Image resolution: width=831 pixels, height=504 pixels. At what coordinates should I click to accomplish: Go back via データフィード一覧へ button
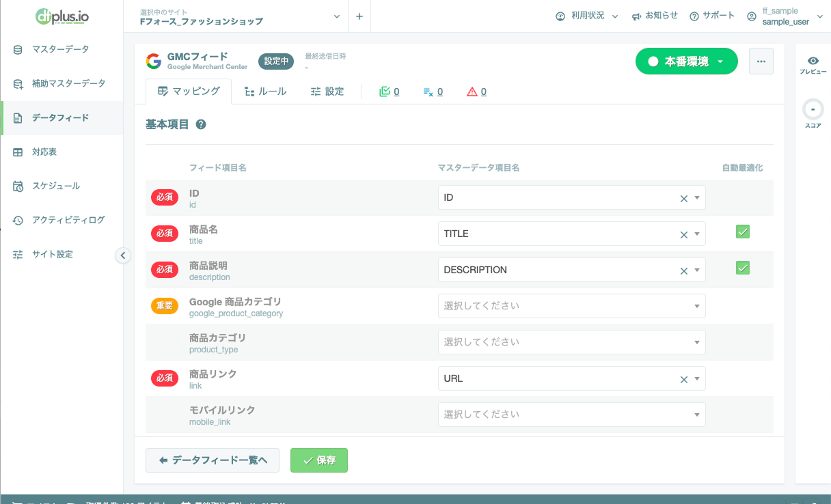pos(212,460)
